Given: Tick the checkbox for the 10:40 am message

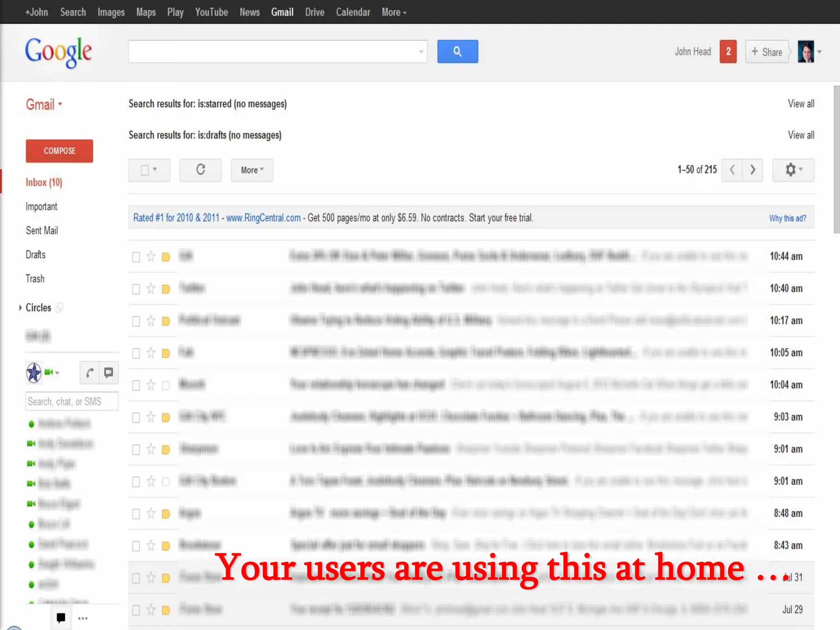Looking at the screenshot, I should pyautogui.click(x=136, y=289).
